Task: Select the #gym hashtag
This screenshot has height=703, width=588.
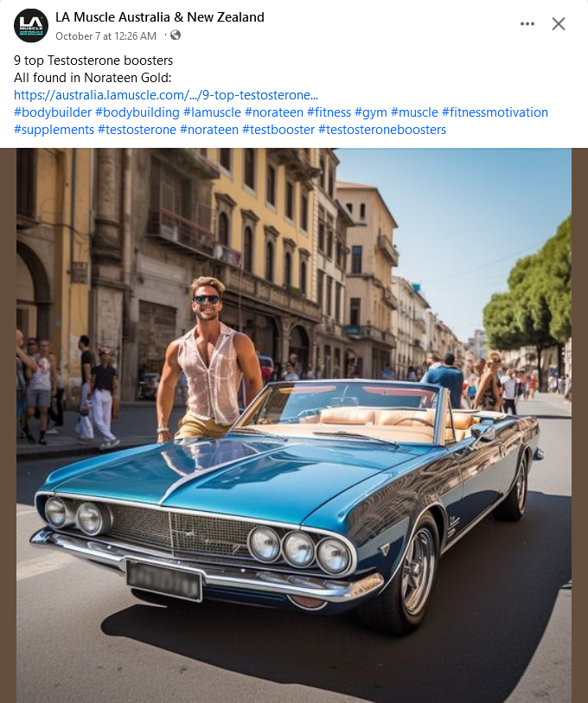Action: 371,112
